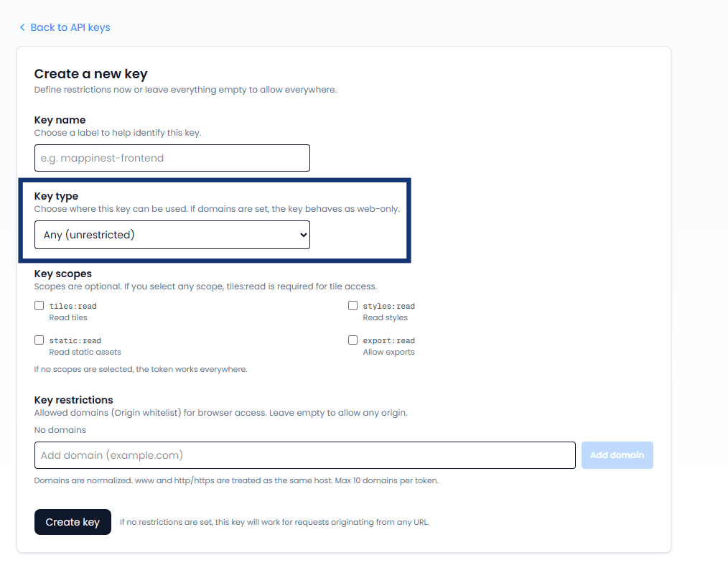Enable the static:read scope
The height and width of the screenshot is (578, 728).
(39, 340)
